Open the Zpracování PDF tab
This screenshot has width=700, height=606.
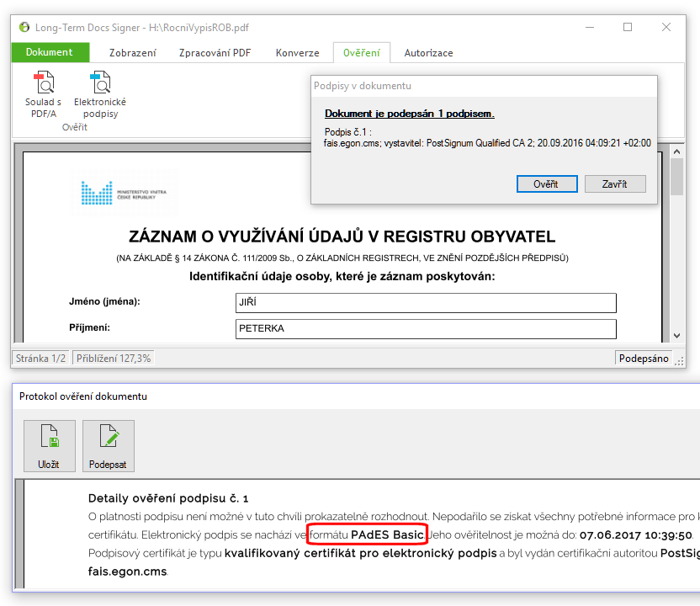click(x=215, y=53)
